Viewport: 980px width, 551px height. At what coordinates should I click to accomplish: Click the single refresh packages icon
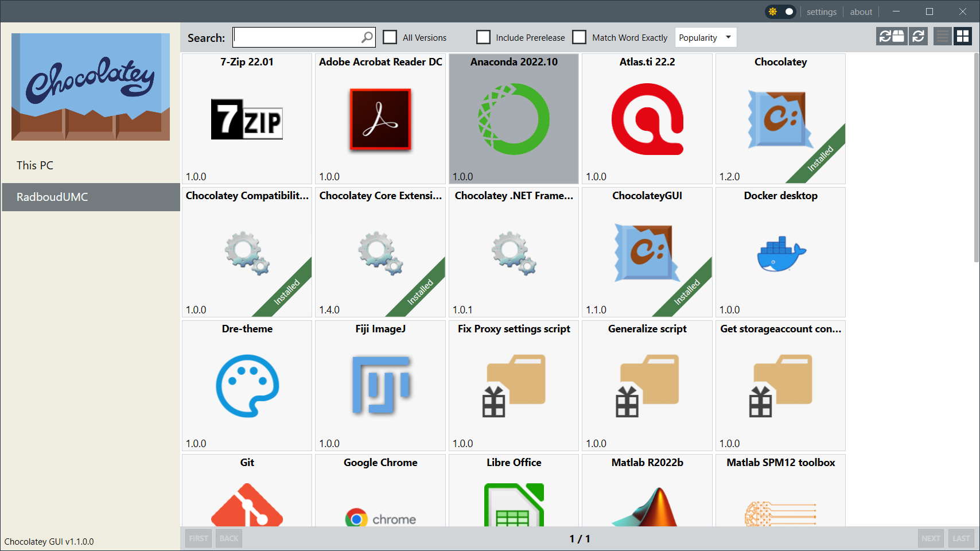918,36
